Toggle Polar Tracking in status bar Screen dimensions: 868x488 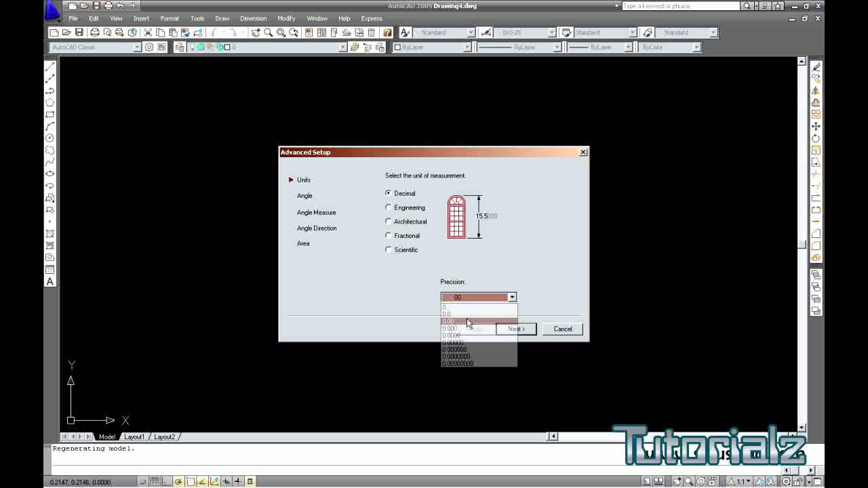click(178, 482)
